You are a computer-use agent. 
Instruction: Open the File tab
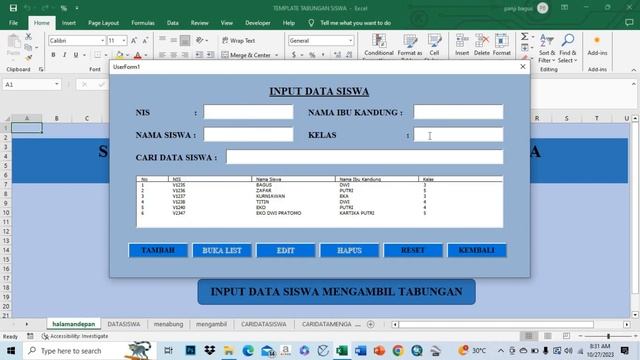coord(13,23)
